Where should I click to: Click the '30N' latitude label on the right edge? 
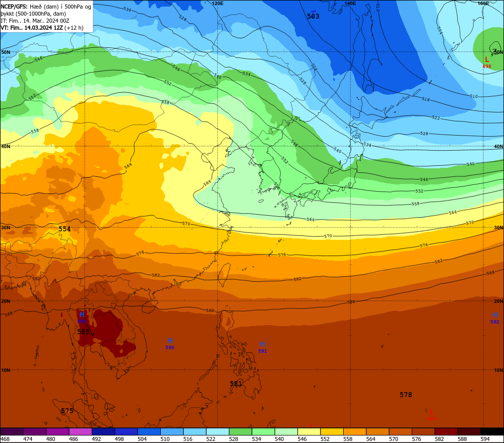coord(498,228)
